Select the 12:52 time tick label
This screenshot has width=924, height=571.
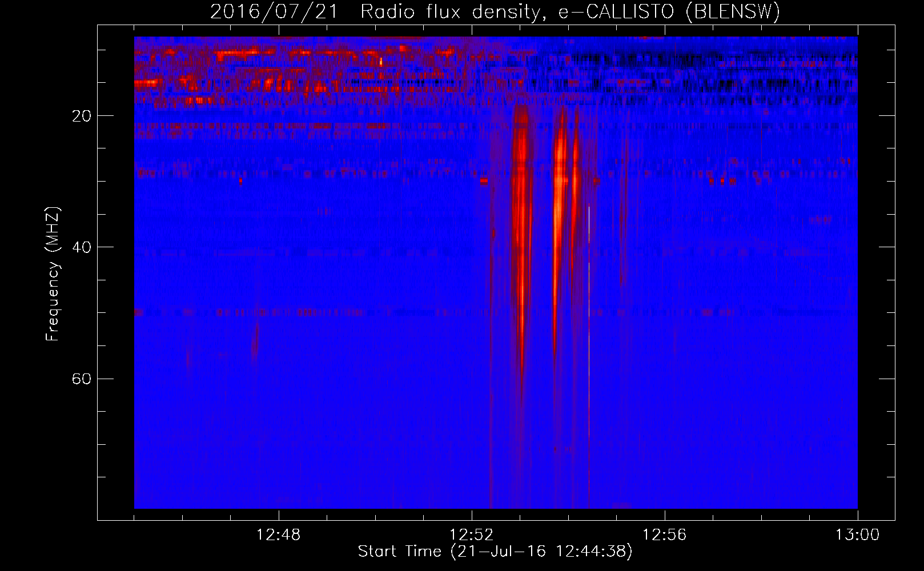472,535
